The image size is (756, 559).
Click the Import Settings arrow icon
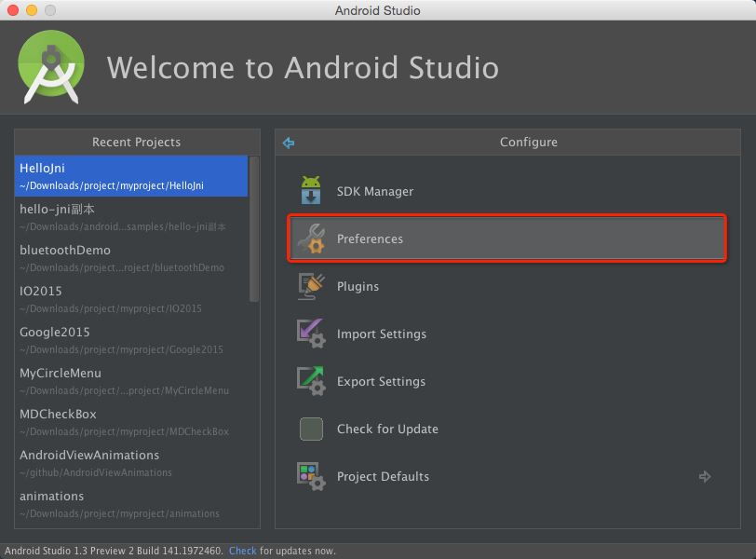(311, 334)
